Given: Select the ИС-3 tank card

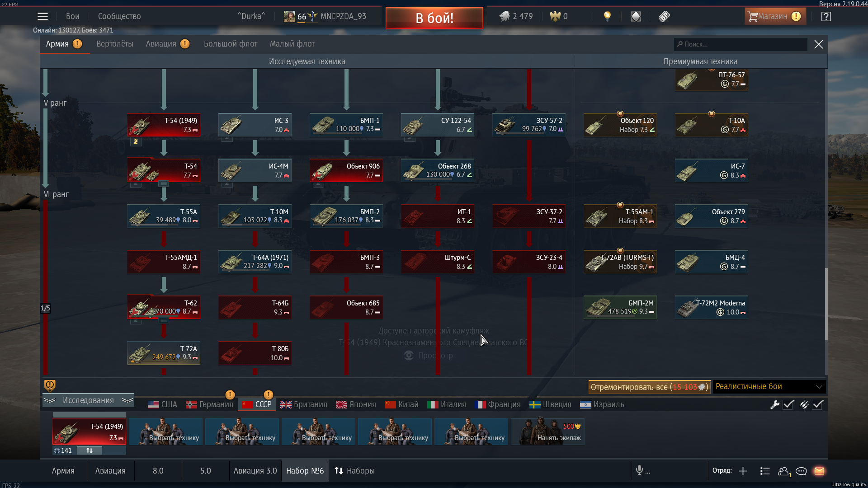Looking at the screenshot, I should pos(255,125).
